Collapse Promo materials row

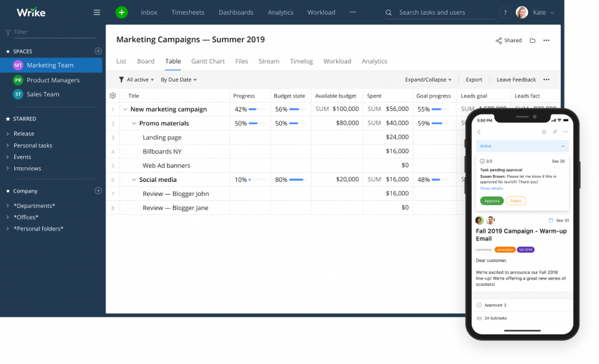[134, 124]
